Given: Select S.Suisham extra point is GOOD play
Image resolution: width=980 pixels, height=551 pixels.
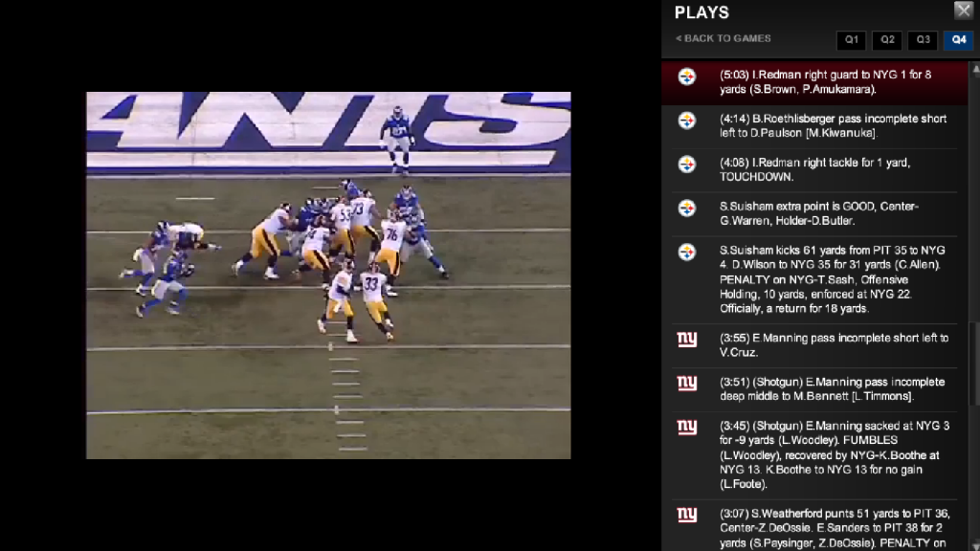Looking at the screenshot, I should pos(815,213).
